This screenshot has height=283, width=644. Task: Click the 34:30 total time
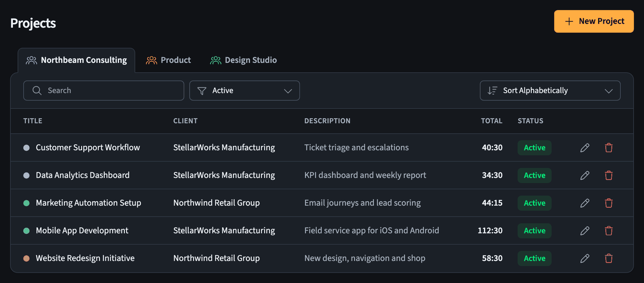click(492, 176)
